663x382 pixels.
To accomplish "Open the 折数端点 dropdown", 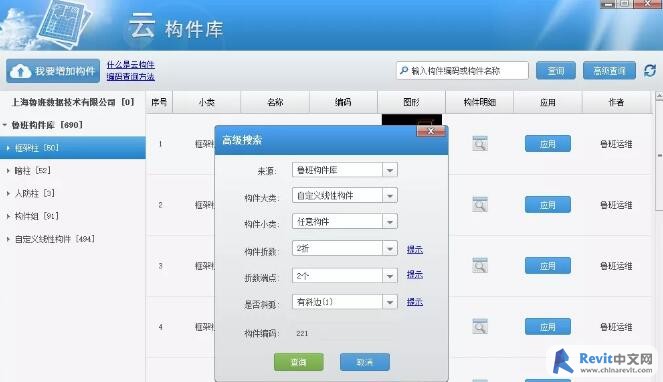I will tap(389, 276).
